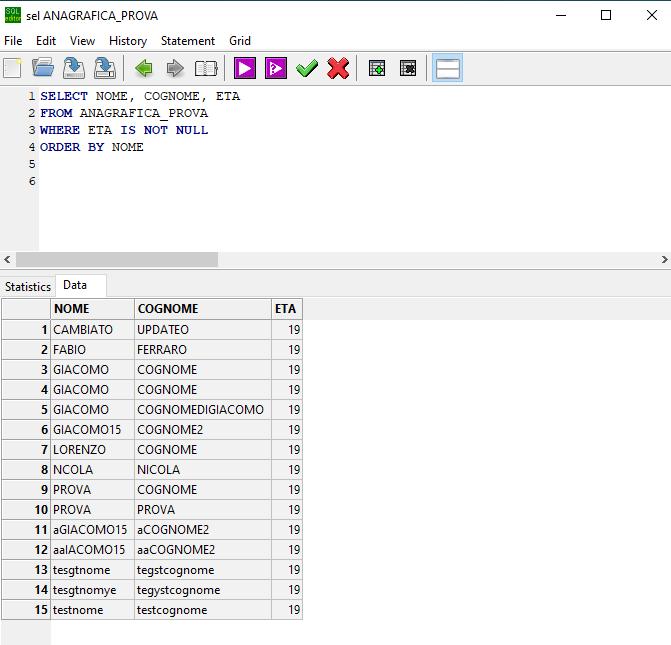Screen dimensions: 671x645
Task: Execute the query with purple play button
Action: tap(245, 68)
